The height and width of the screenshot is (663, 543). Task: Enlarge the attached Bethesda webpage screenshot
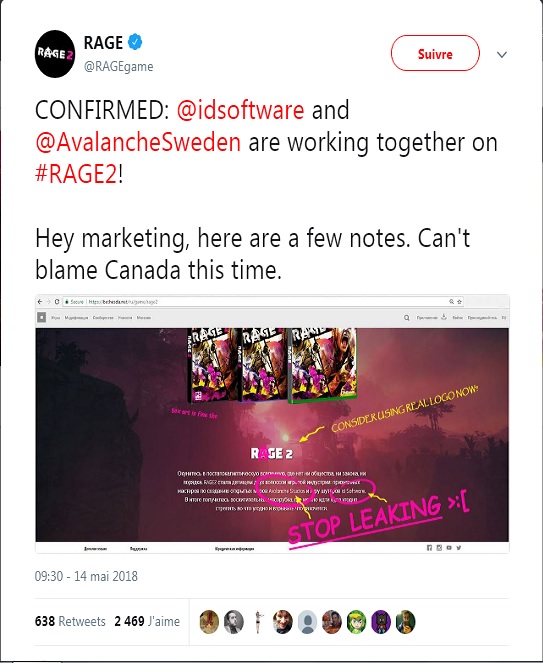(x=272, y=424)
